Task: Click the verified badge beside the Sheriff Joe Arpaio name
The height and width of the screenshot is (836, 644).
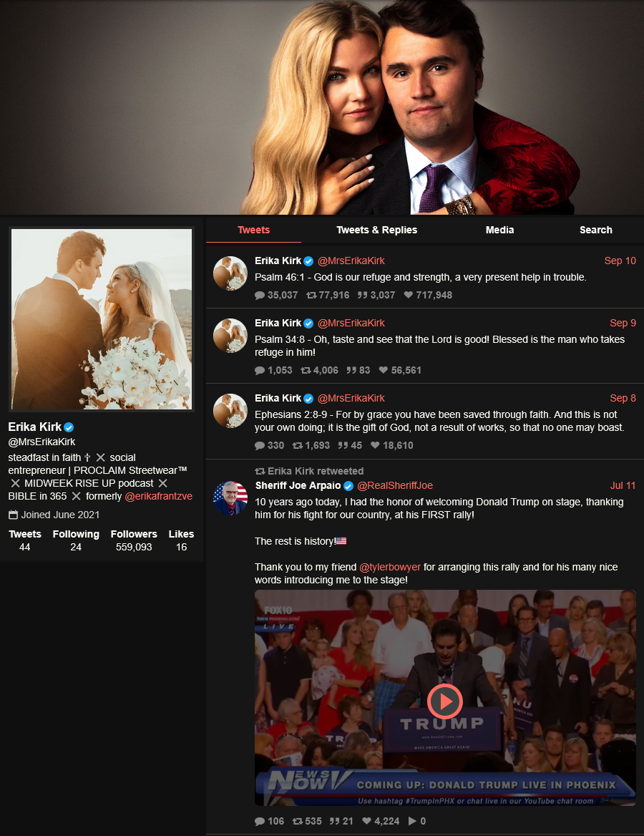Action: tap(348, 486)
